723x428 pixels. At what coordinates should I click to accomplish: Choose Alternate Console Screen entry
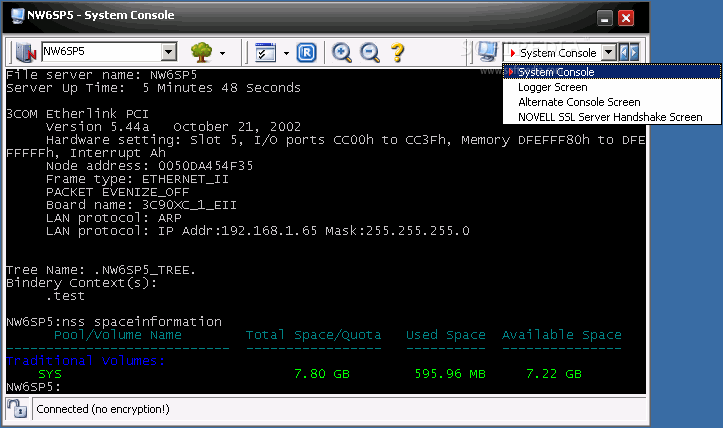612,102
